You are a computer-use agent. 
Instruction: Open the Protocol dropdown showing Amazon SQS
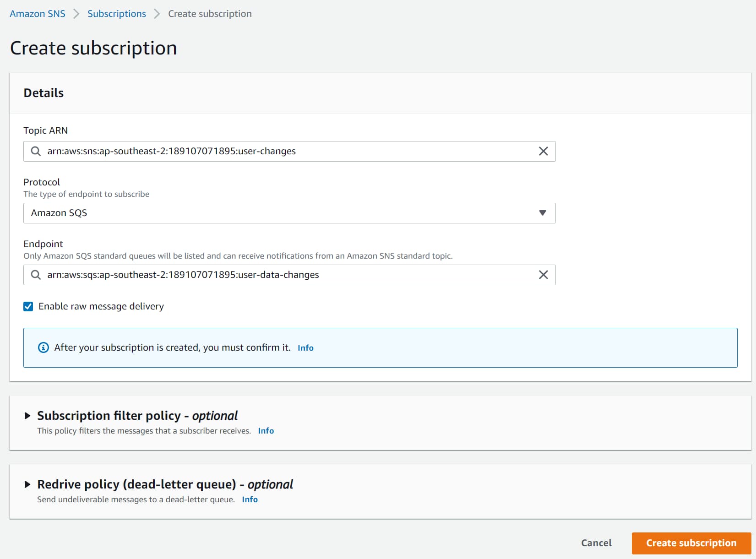[289, 213]
